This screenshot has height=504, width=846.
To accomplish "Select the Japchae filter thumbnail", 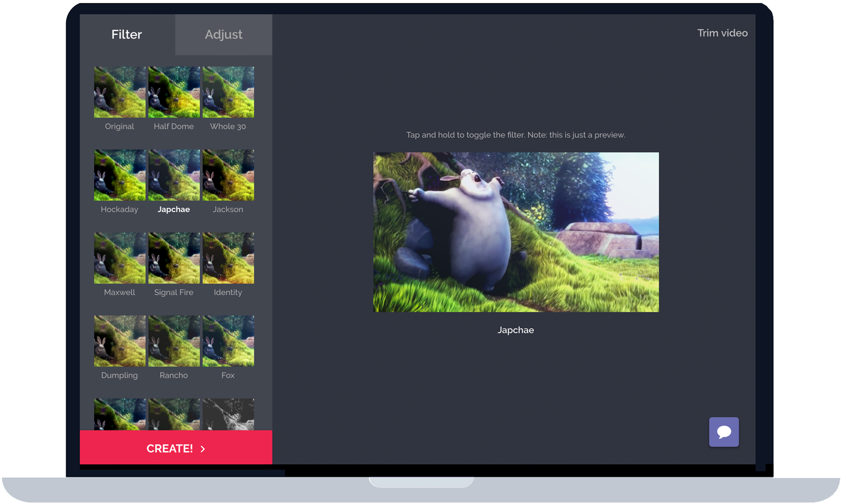I will [174, 175].
